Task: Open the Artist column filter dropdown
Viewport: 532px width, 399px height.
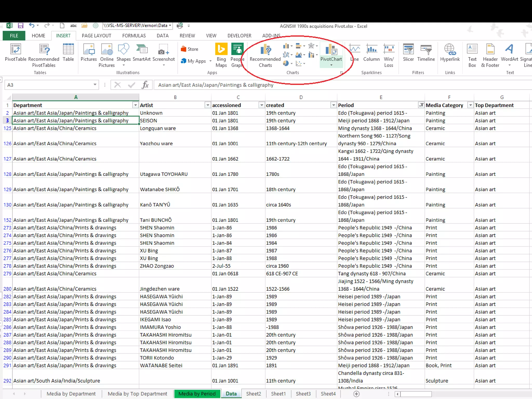Action: pos(207,105)
